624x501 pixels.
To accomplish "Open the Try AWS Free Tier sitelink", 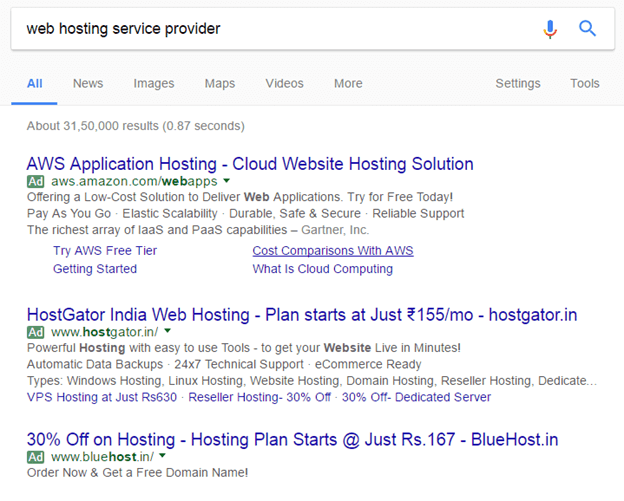I will 105,251.
